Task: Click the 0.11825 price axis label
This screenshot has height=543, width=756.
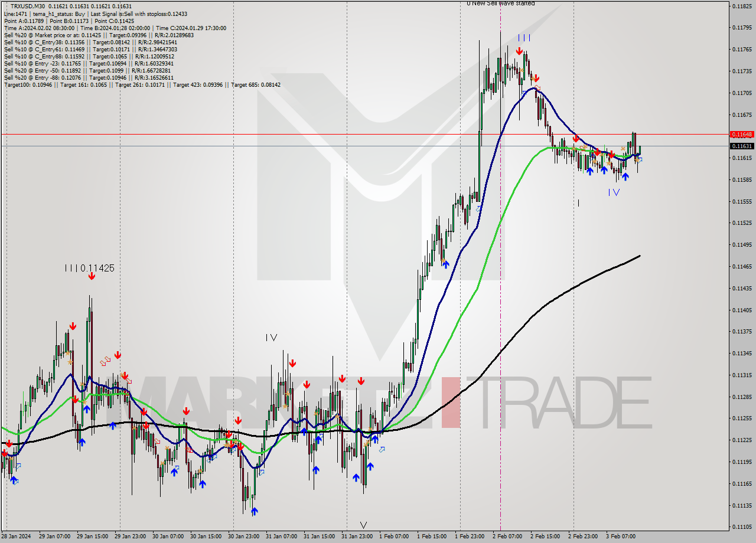Action: click(742, 6)
